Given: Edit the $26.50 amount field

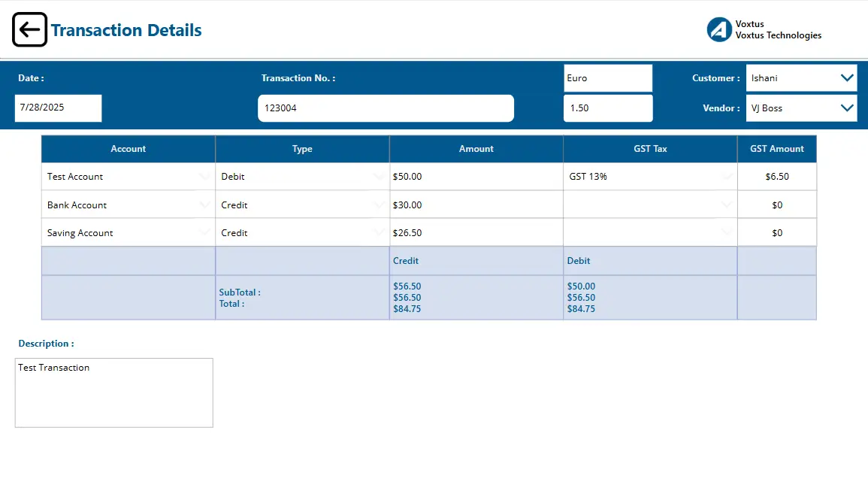Looking at the screenshot, I should (x=476, y=232).
